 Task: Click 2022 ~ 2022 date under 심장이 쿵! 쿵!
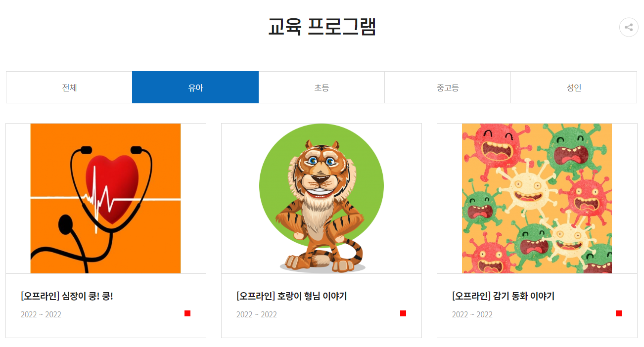(41, 314)
